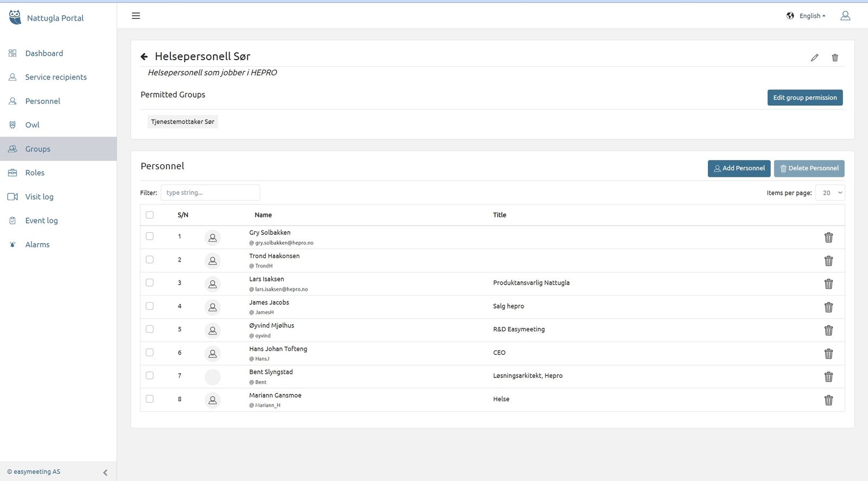This screenshot has width=868, height=481.
Task: Click the back arrow beside Helsepersonell Sør
Action: click(144, 56)
